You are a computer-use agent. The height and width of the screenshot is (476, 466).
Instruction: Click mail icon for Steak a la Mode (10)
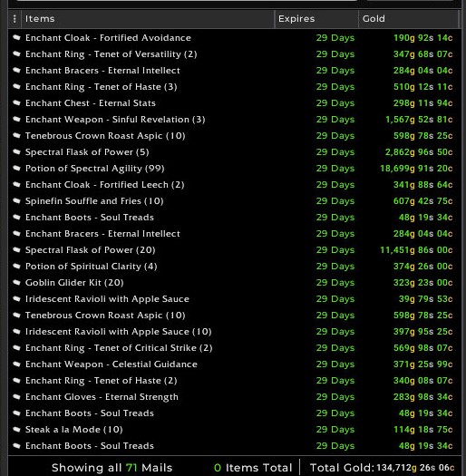coord(16,430)
